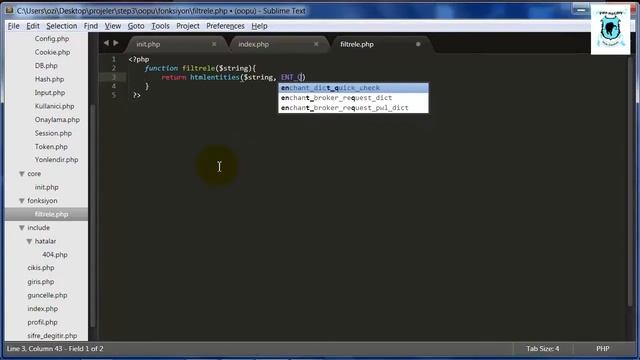
Task: Open the Selection menu
Action: (62, 26)
